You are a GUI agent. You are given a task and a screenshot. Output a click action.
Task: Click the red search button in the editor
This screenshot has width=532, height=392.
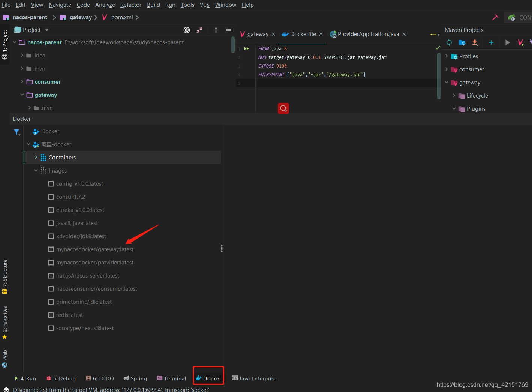point(283,108)
